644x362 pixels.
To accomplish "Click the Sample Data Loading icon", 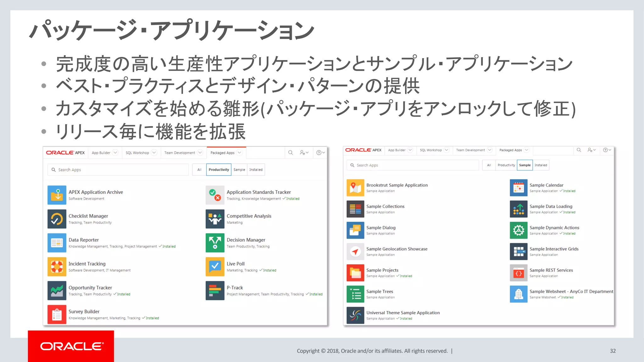I will [519, 209].
